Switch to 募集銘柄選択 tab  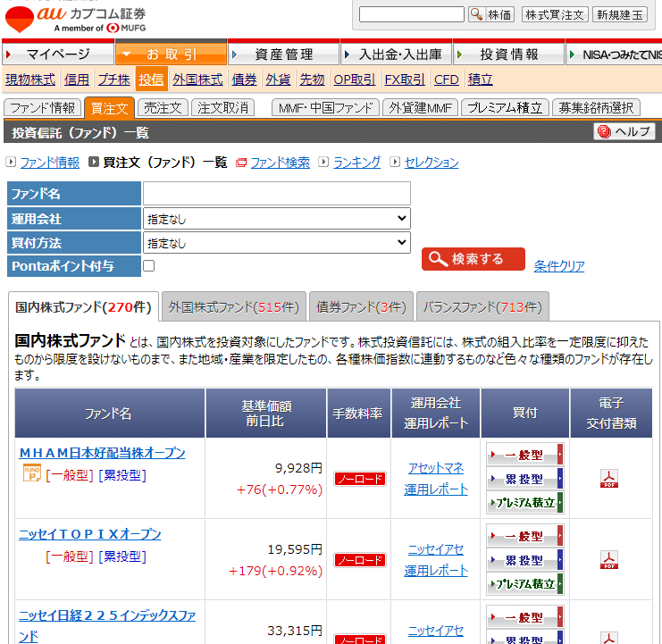pyautogui.click(x=596, y=107)
